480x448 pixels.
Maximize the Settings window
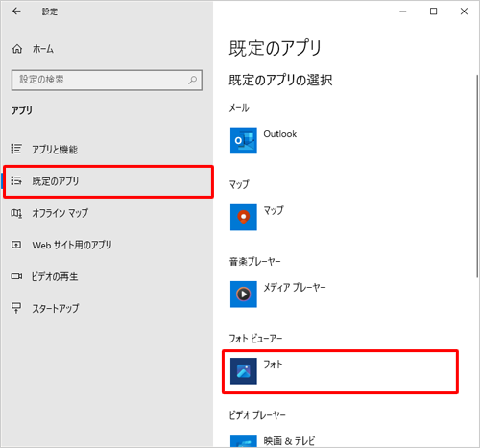[433, 12]
